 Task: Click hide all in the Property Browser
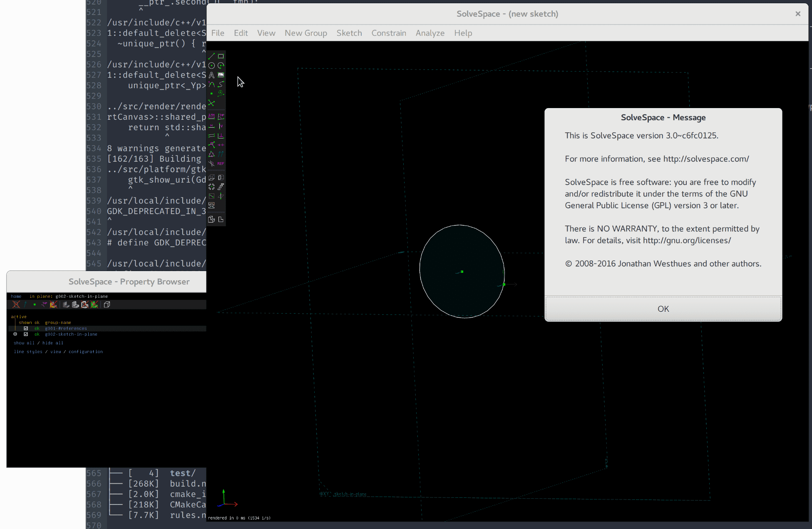pos(53,343)
